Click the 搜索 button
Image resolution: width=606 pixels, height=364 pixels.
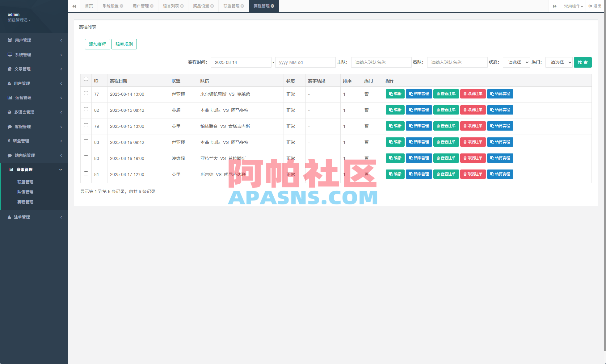[583, 62]
